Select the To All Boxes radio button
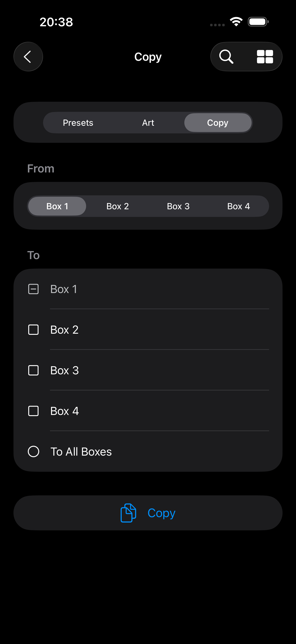Image resolution: width=296 pixels, height=644 pixels. (x=33, y=452)
